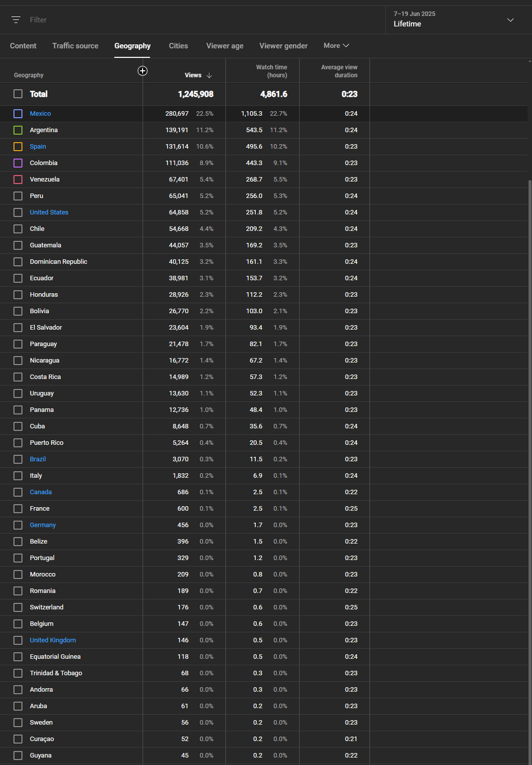Check the Ecuador row checkbox
This screenshot has width=532, height=765.
point(18,278)
